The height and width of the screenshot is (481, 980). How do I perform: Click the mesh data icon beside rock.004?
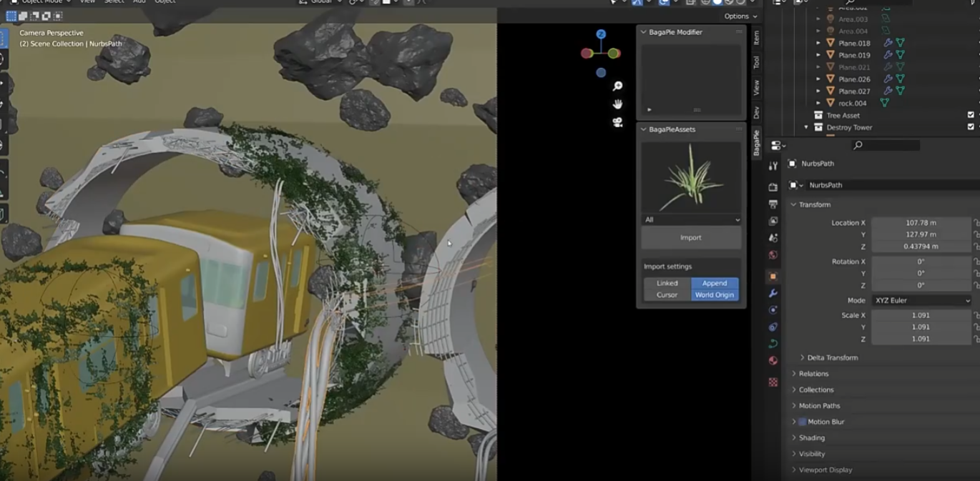tap(885, 103)
